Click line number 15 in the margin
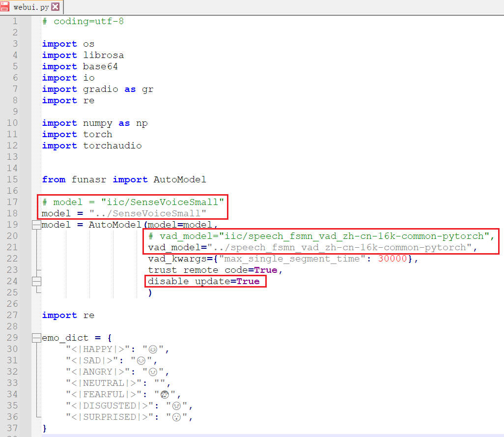 (12, 179)
